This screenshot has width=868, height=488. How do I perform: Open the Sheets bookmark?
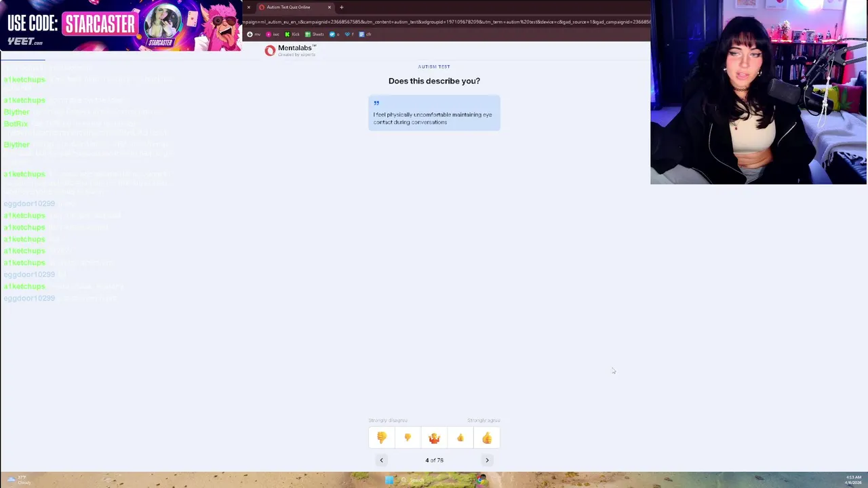(315, 34)
